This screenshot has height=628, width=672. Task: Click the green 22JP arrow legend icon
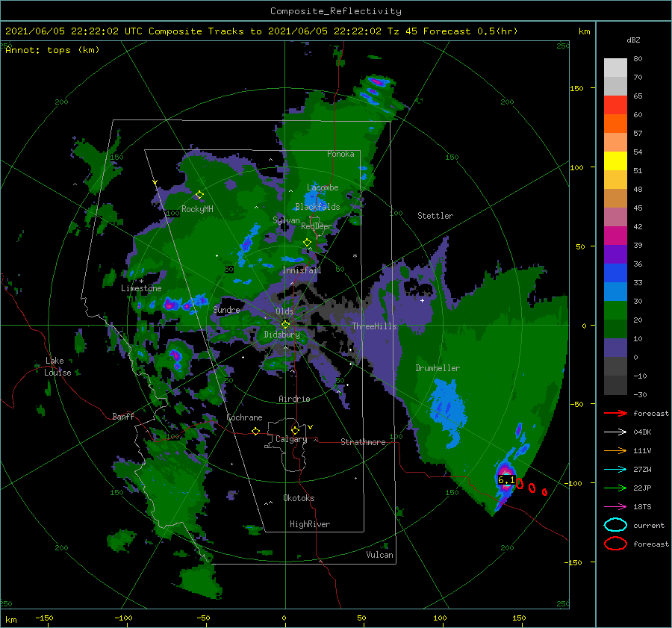pos(615,488)
